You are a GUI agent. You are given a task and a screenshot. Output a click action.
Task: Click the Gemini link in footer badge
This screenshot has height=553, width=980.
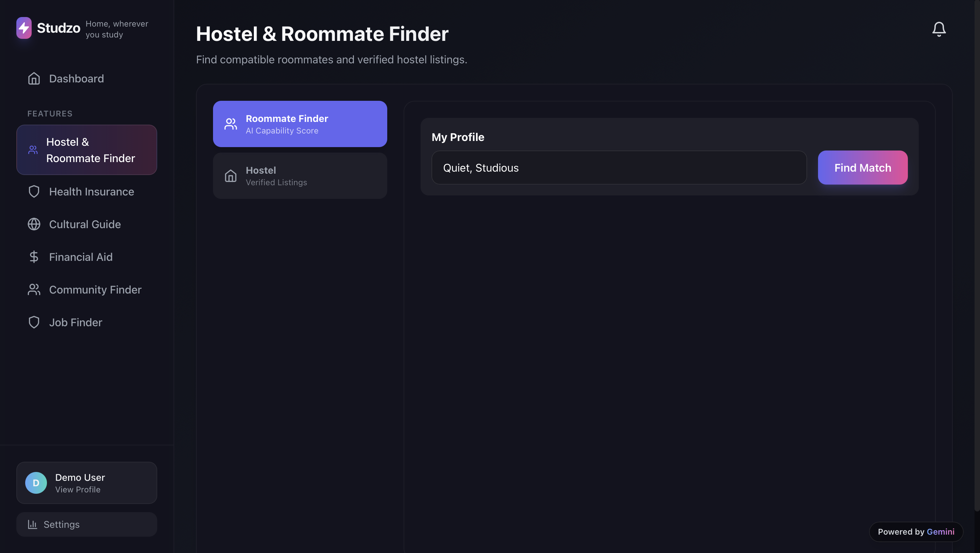(x=940, y=532)
